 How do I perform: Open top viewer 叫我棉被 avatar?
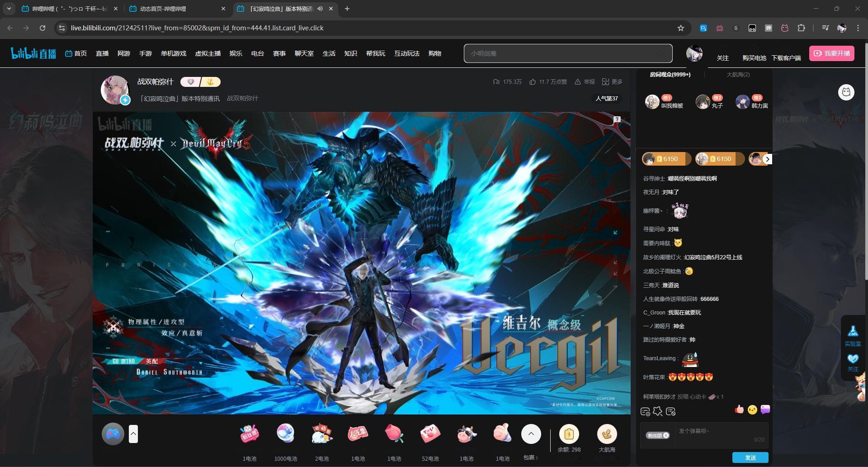click(652, 102)
